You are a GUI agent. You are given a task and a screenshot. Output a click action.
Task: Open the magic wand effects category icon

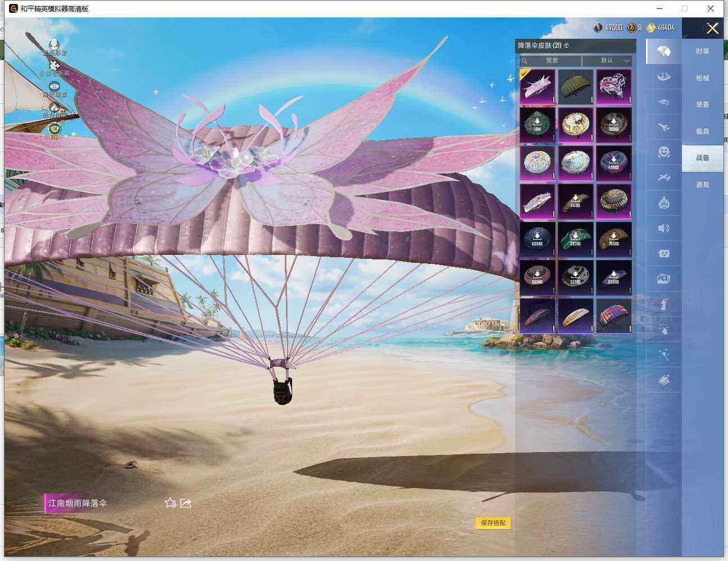[663, 354]
